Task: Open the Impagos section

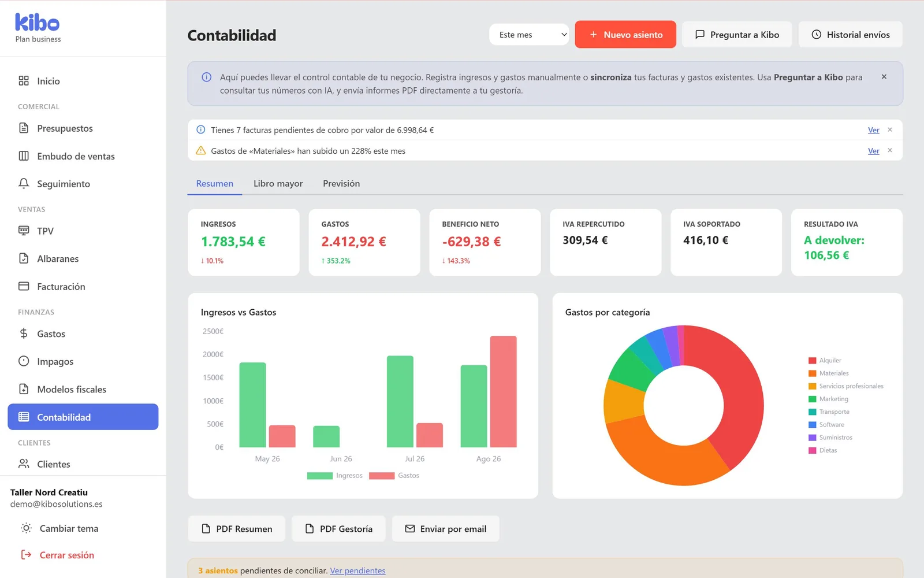Action: point(83,362)
